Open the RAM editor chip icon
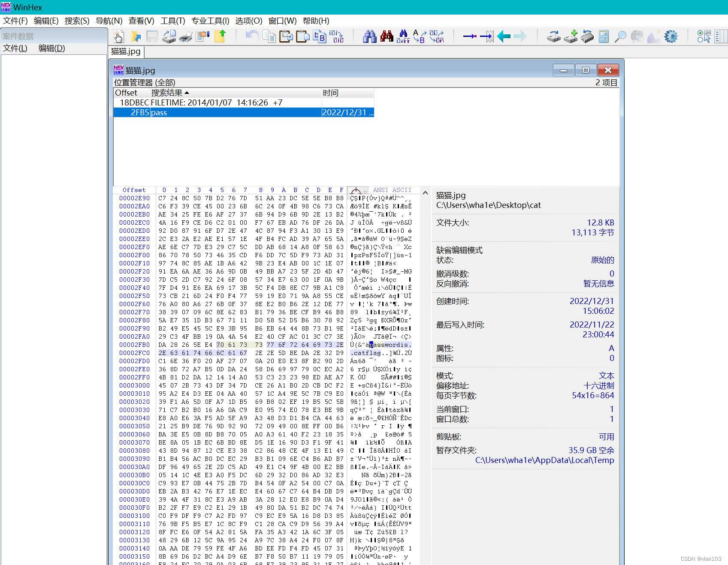The width and height of the screenshot is (728, 565). click(587, 36)
